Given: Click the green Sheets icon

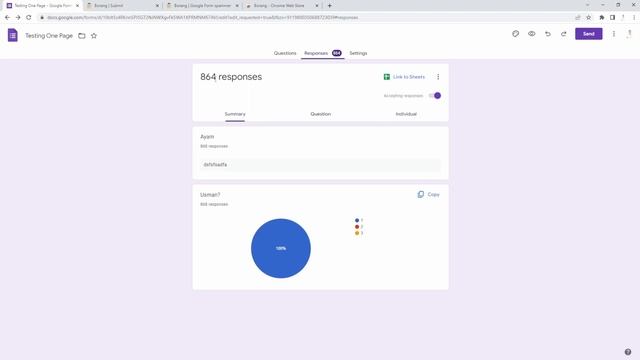Looking at the screenshot, I should [x=387, y=77].
